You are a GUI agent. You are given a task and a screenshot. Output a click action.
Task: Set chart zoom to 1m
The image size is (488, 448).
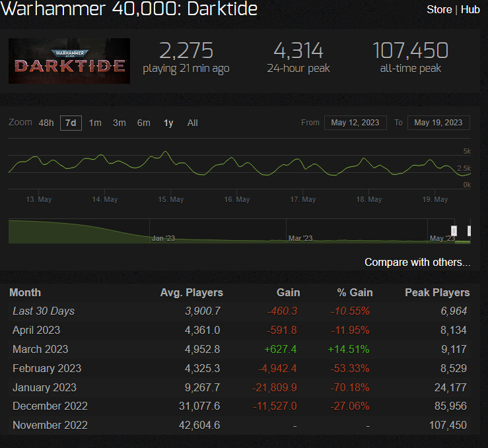(x=95, y=123)
